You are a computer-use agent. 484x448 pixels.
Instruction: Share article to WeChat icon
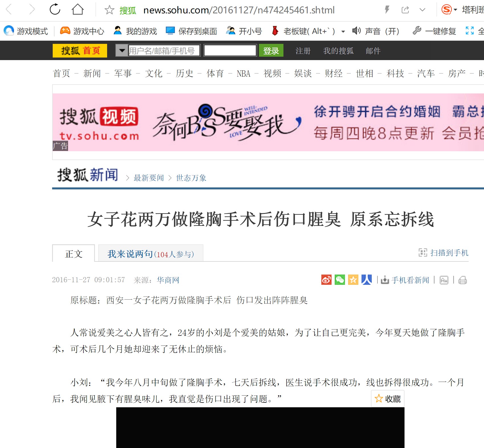point(340,280)
